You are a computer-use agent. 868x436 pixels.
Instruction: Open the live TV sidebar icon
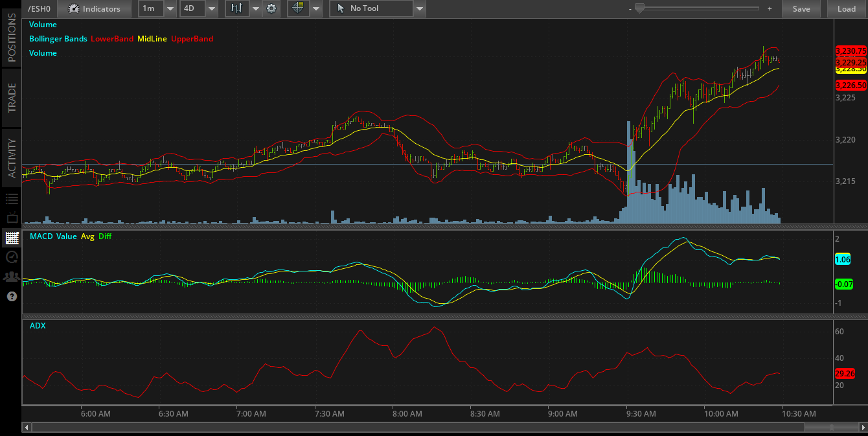(11, 218)
